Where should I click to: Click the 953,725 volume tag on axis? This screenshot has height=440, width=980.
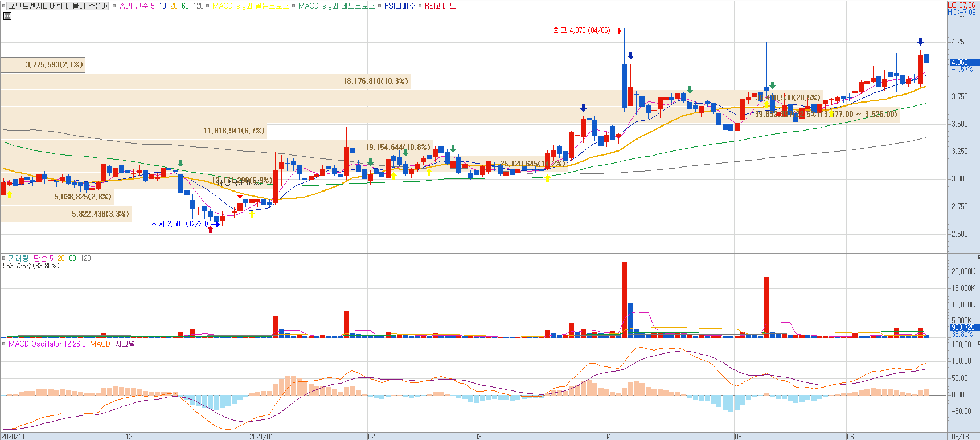coord(963,328)
